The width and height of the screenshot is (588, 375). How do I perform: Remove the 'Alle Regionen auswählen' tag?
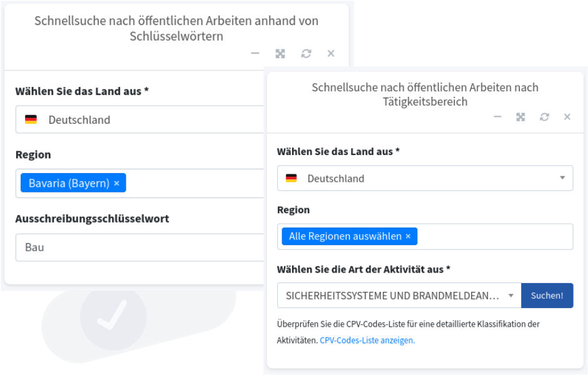pyautogui.click(x=408, y=236)
